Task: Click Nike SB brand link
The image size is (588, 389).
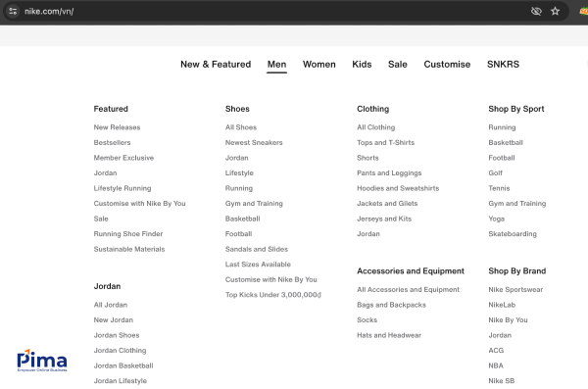Action: (x=501, y=381)
